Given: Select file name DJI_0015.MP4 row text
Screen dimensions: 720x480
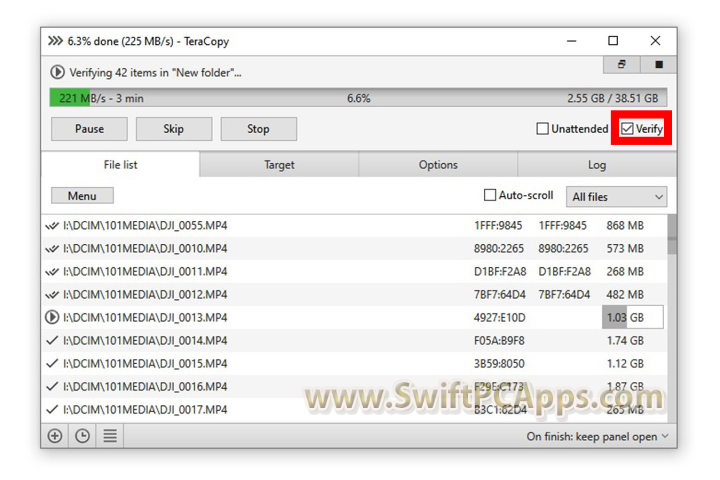Looking at the screenshot, I should [x=145, y=363].
